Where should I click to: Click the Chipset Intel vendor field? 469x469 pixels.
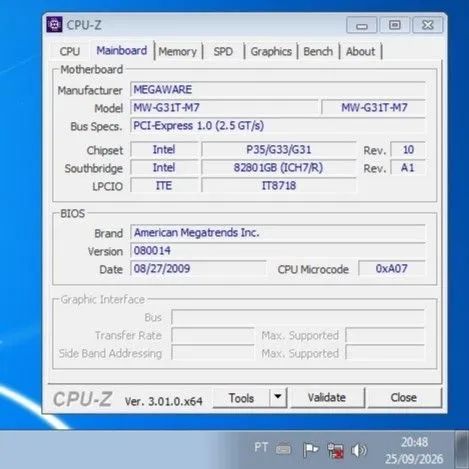pyautogui.click(x=164, y=150)
